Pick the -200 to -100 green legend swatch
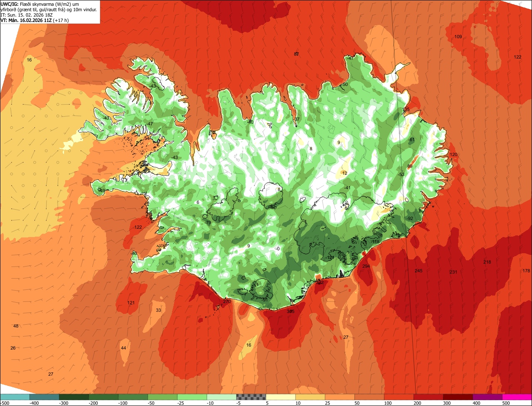Image resolution: width=532 pixels, height=406 pixels. click(x=103, y=397)
